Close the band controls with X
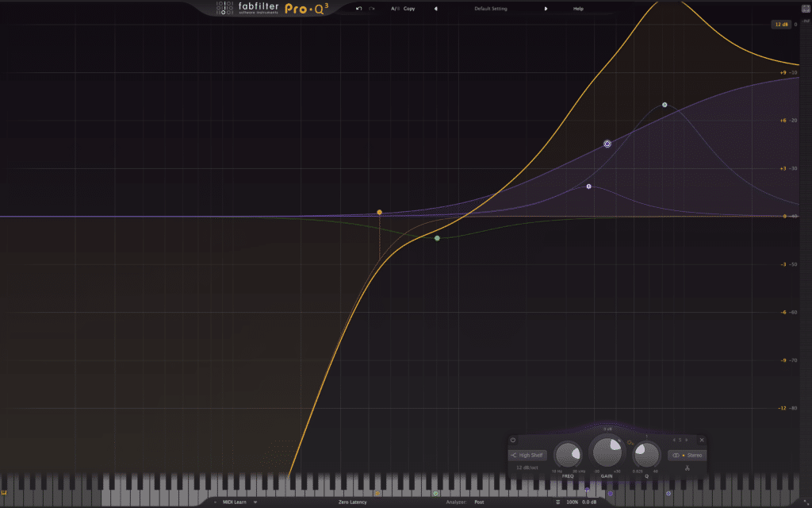Image resolution: width=812 pixels, height=508 pixels. pyautogui.click(x=702, y=440)
